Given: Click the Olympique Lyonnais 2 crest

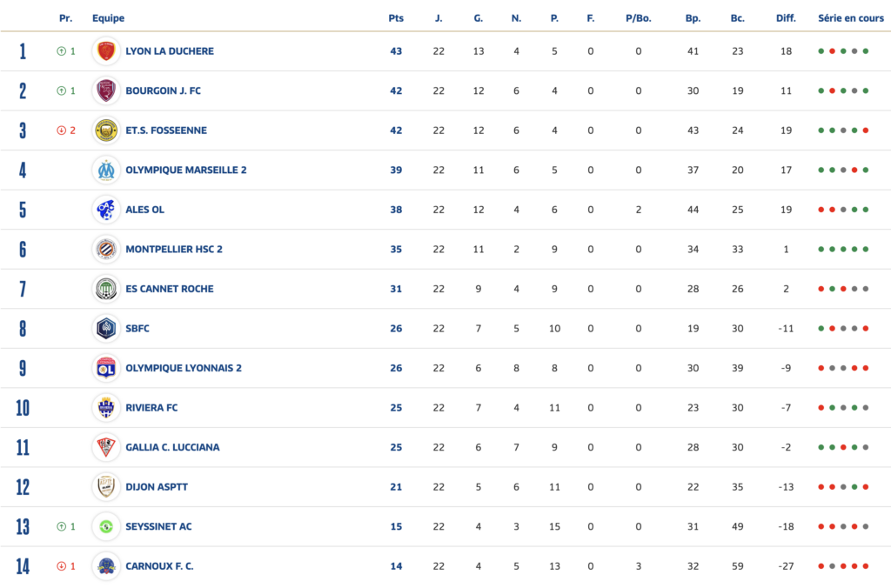Looking at the screenshot, I should (106, 368).
